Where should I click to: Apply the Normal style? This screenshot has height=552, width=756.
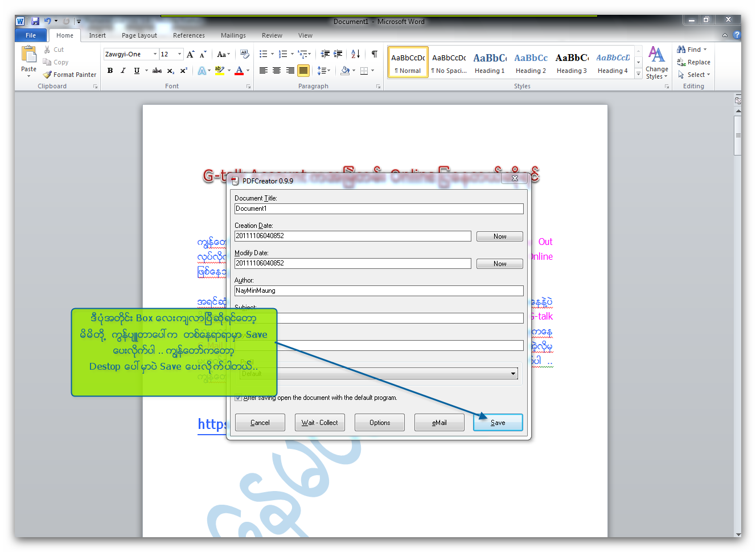click(408, 62)
